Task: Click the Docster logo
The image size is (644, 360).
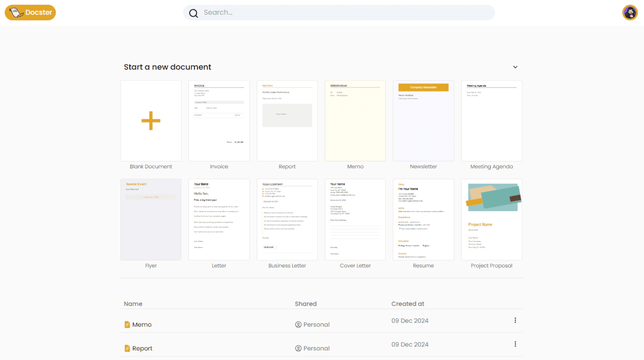Action: [30, 13]
